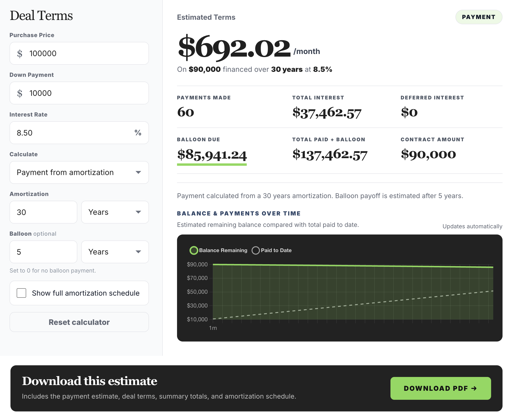Click 'Set to 0 for no balloon payment' hint
The width and height of the screenshot is (513, 420).
point(53,270)
